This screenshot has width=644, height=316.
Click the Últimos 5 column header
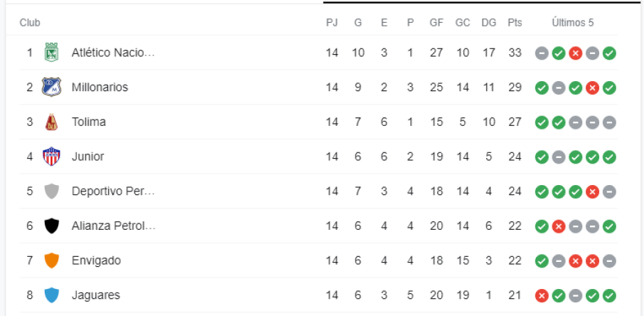573,23
